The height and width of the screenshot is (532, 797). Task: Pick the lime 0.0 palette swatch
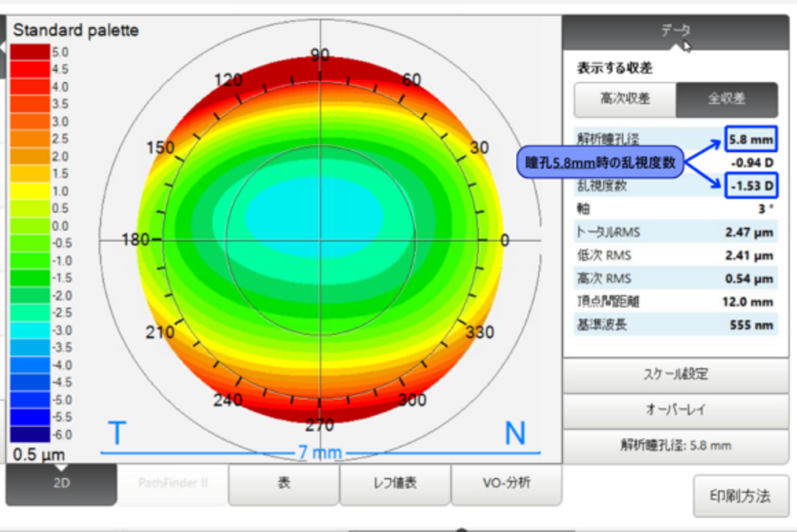[x=30, y=226]
